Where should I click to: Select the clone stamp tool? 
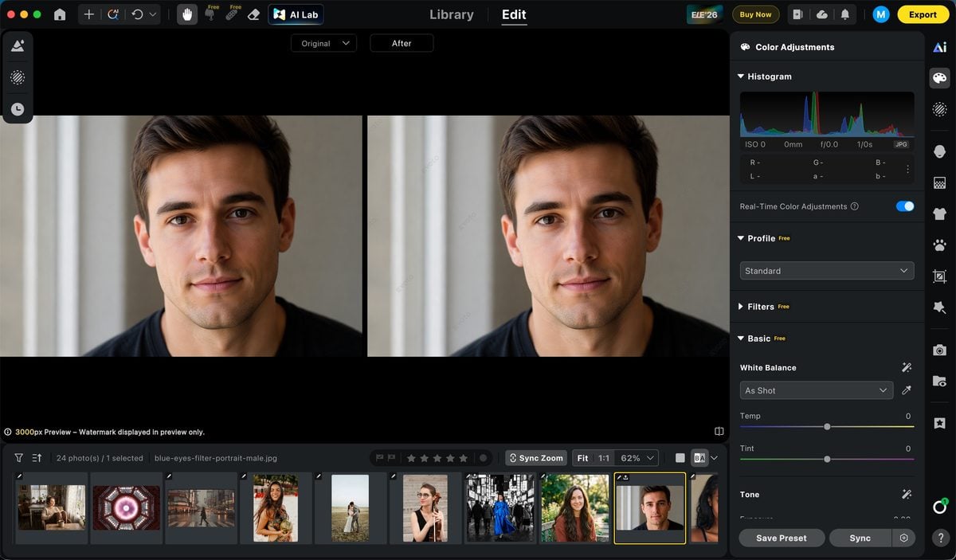click(210, 14)
